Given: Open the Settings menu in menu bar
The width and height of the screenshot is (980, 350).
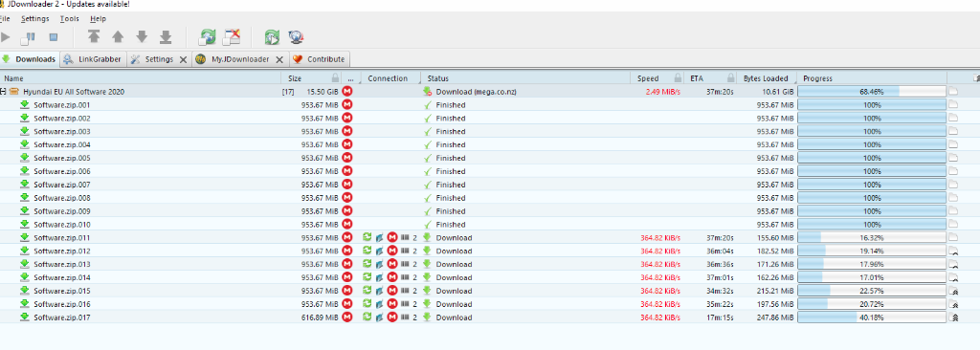Looking at the screenshot, I should [x=35, y=19].
